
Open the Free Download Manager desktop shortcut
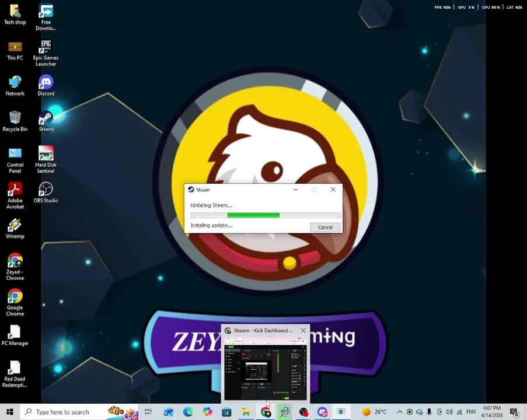pyautogui.click(x=46, y=17)
